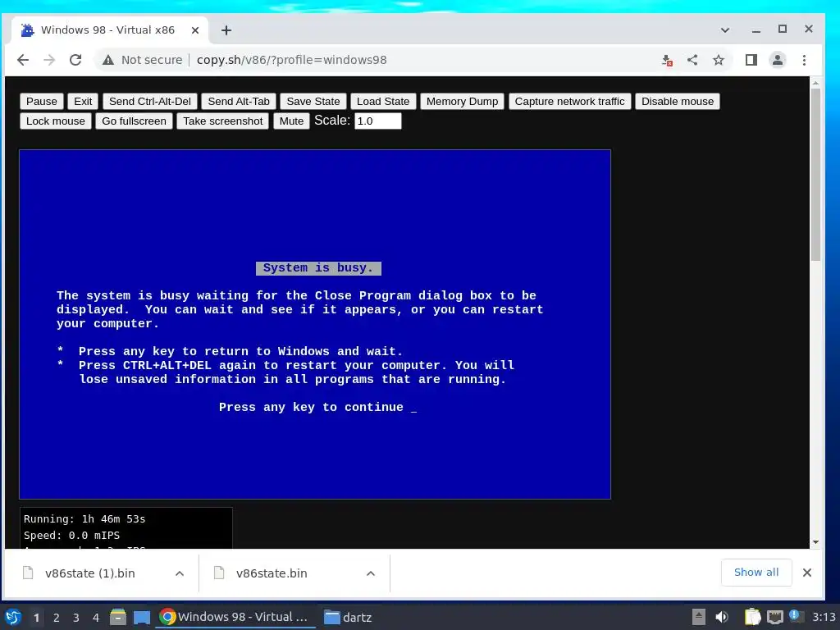
Task: Click the Running: 1h 46m 53s status text
Action: pos(84,519)
